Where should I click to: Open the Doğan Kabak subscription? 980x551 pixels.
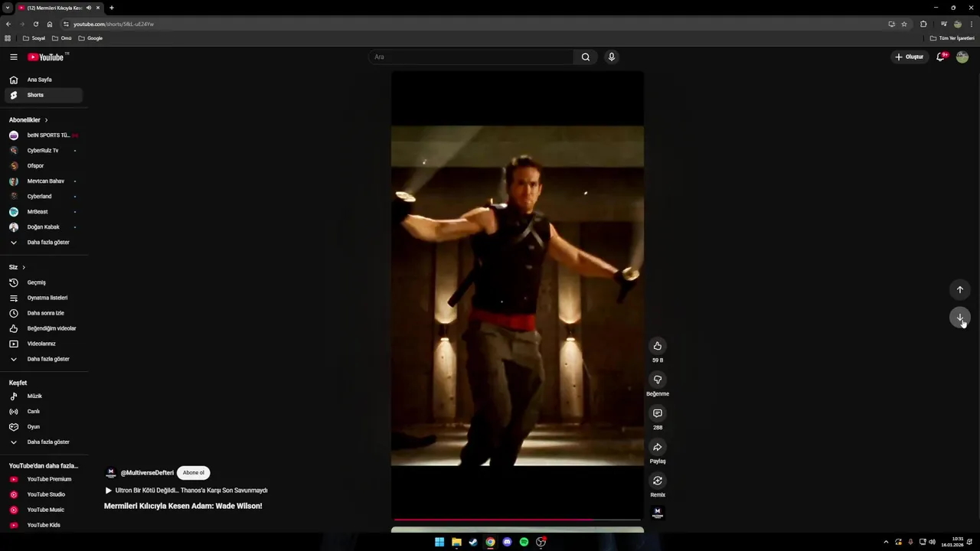tap(43, 227)
